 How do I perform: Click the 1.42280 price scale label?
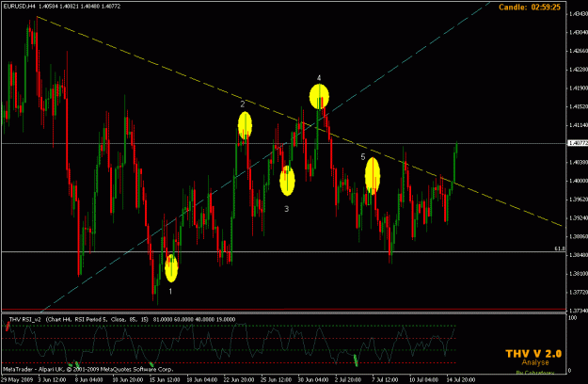tap(578, 70)
